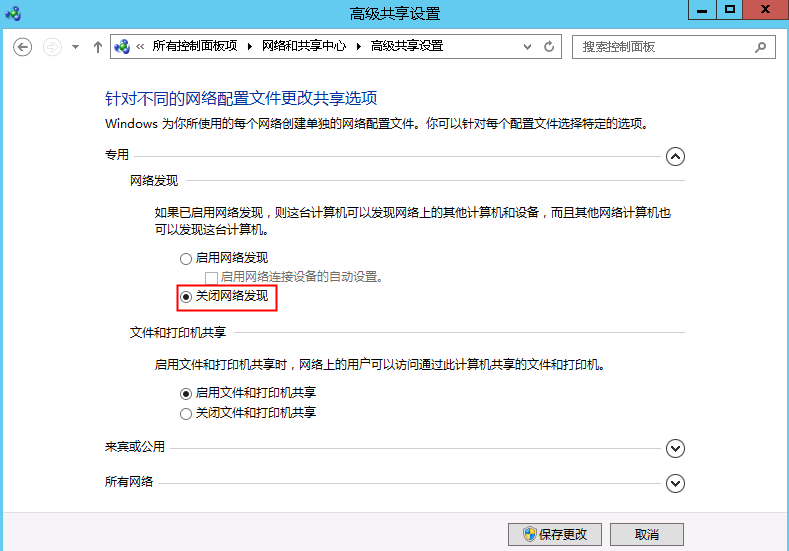Image resolution: width=789 pixels, height=551 pixels.
Task: Expand the 所有网络 profile section
Action: point(676,483)
